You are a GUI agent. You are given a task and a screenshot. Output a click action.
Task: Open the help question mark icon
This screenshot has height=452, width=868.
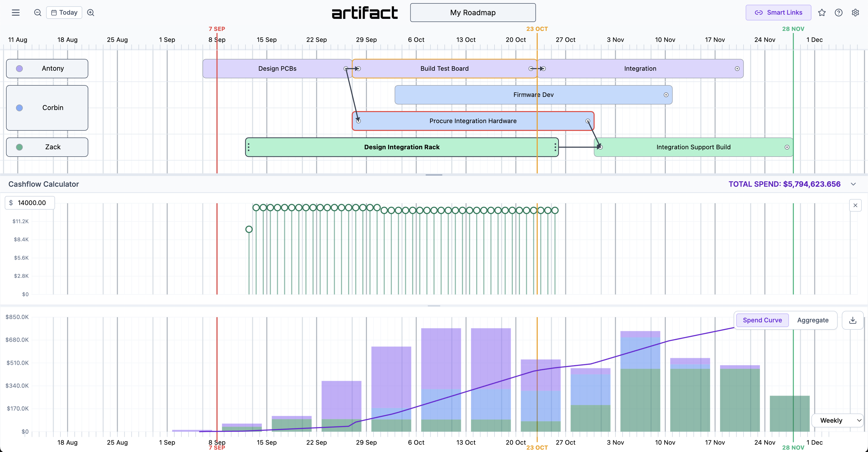click(838, 13)
